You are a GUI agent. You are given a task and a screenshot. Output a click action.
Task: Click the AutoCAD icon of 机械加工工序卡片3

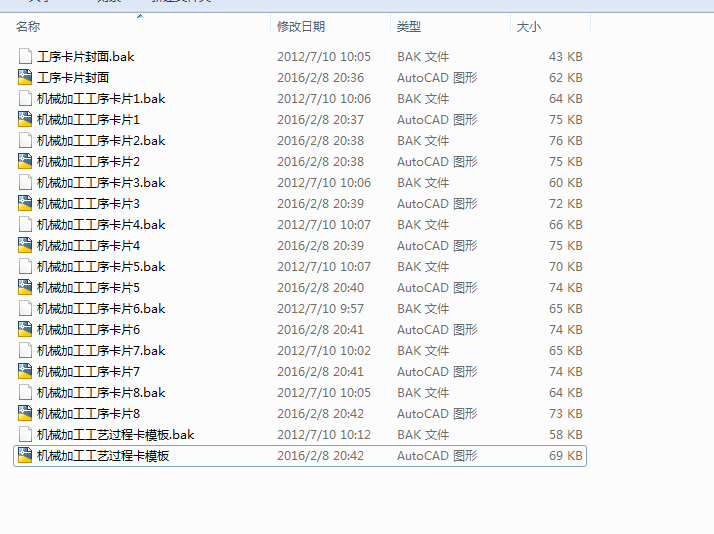pos(25,203)
